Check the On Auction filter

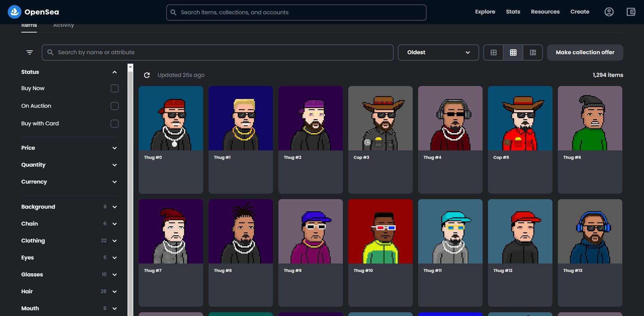tap(115, 106)
